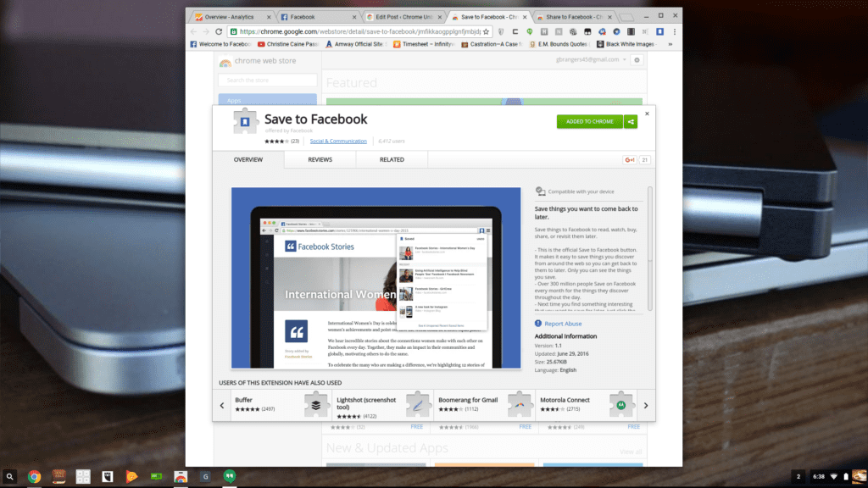Open the Social & Communication category link

[x=338, y=141]
